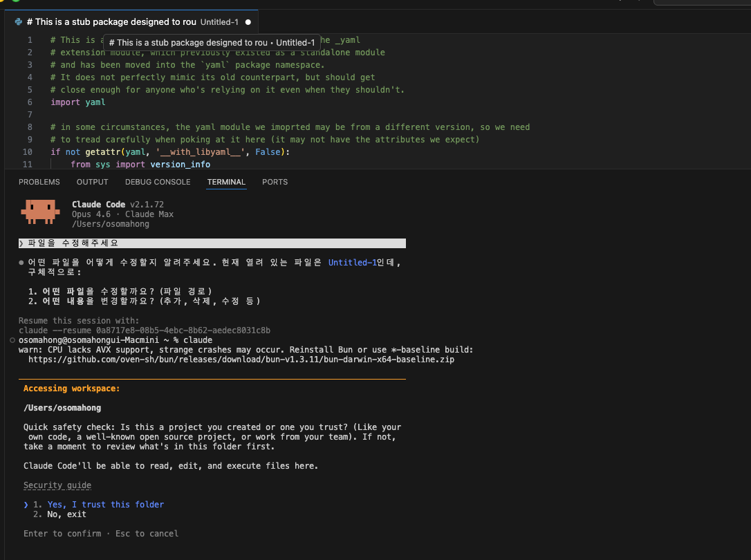Open the PORTS panel tab
The height and width of the screenshot is (560, 751).
tap(275, 182)
